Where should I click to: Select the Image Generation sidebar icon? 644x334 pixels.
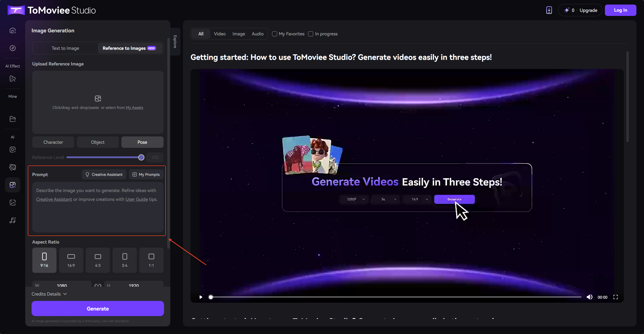pyautogui.click(x=13, y=185)
